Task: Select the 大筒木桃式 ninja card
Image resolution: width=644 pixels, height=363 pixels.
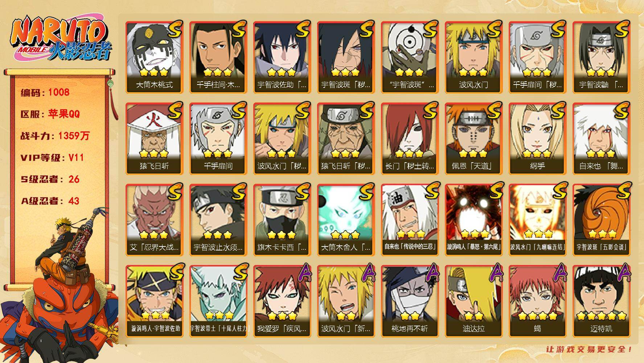Action: pyautogui.click(x=154, y=57)
